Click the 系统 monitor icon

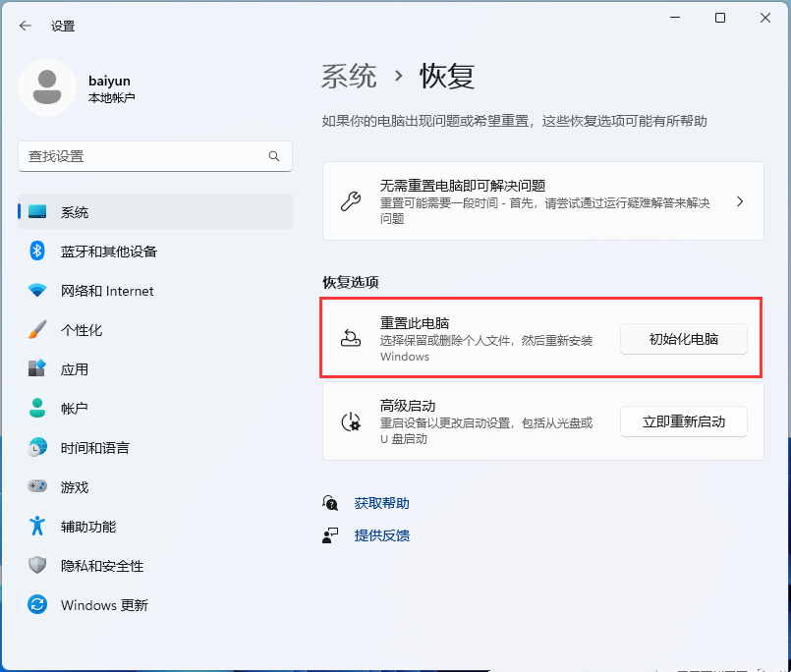37,211
